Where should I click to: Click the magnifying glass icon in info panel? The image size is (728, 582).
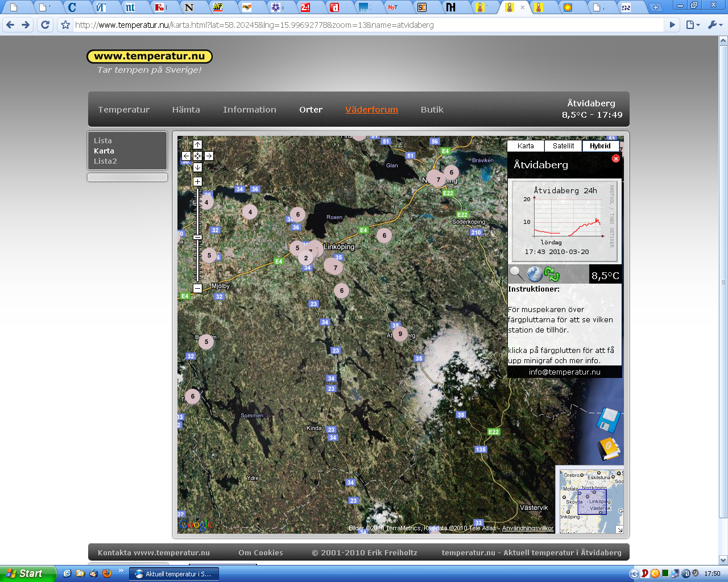pos(516,274)
